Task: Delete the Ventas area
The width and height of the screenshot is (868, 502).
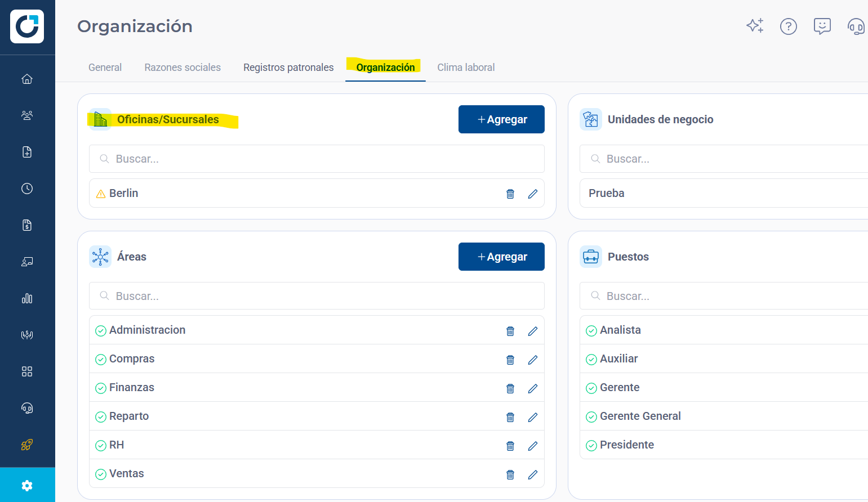Action: [x=510, y=474]
